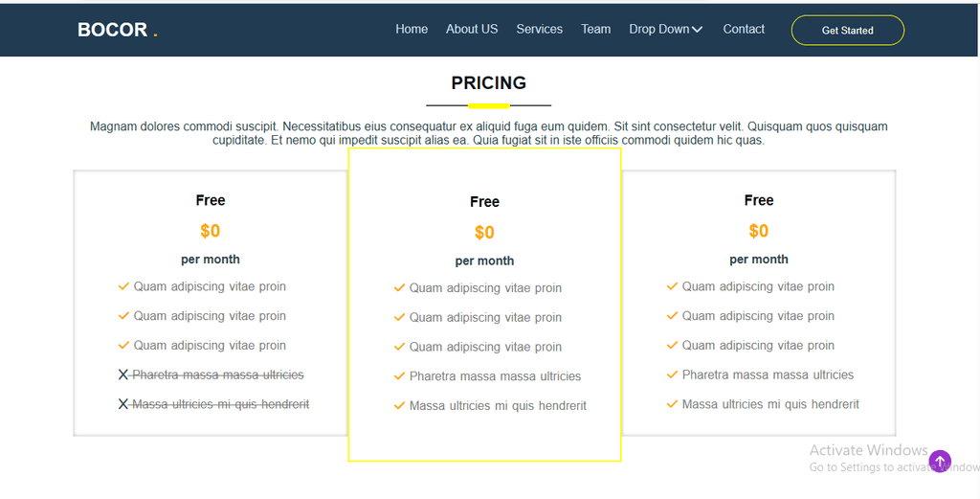Viewport: 980px width, 499px height.
Task: Click the X icon beside Pharetra massa massa ultricies
Action: tap(123, 374)
